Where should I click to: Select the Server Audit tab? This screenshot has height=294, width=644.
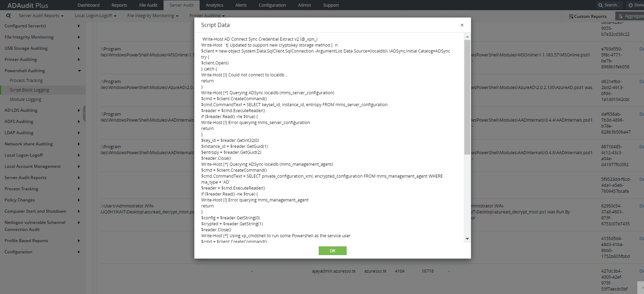click(x=181, y=5)
